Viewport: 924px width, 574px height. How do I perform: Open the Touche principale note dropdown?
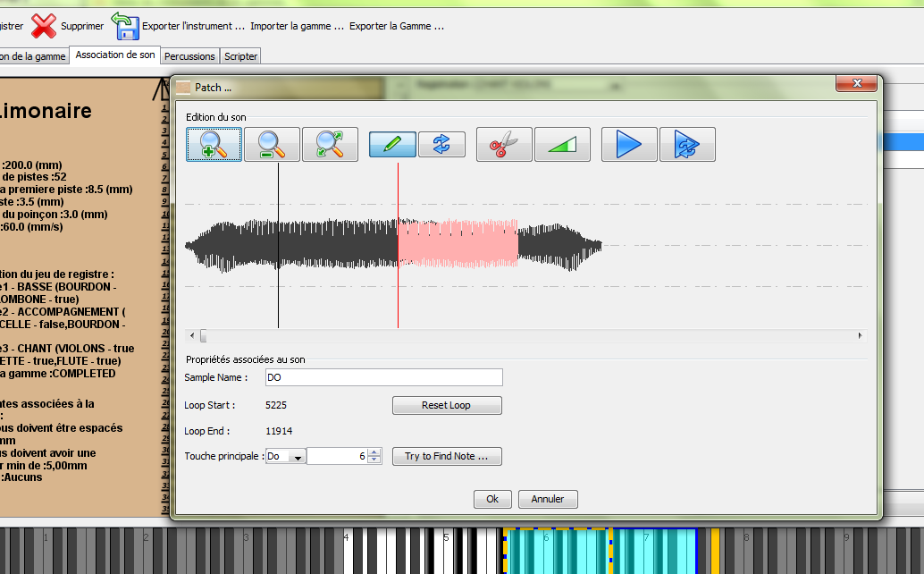295,456
